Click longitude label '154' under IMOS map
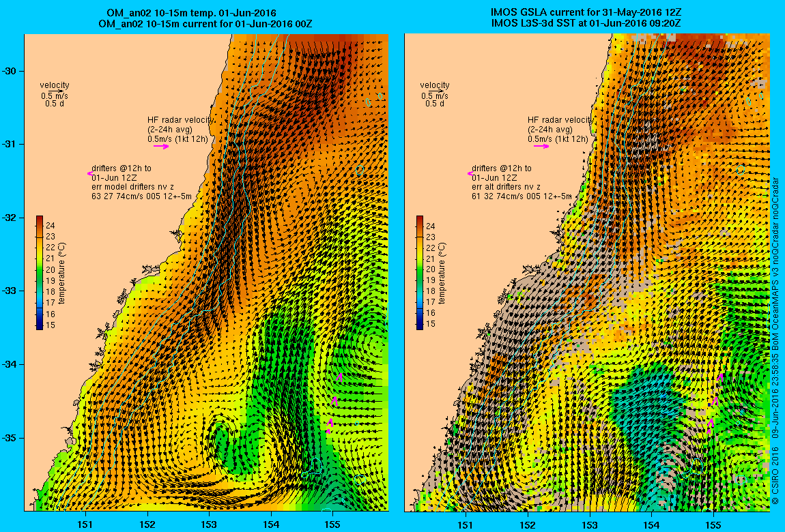This screenshot has width=785, height=532. 651,524
